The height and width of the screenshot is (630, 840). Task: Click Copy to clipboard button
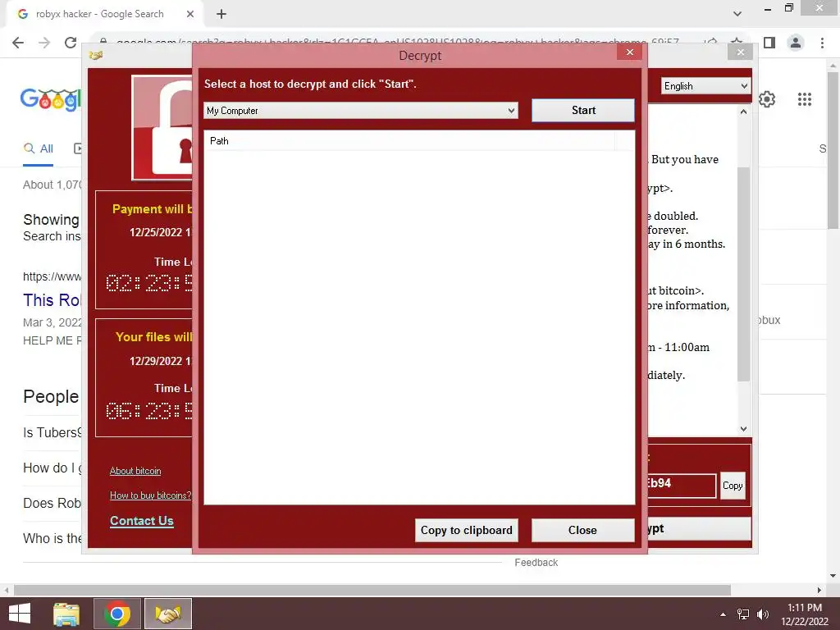(x=466, y=531)
